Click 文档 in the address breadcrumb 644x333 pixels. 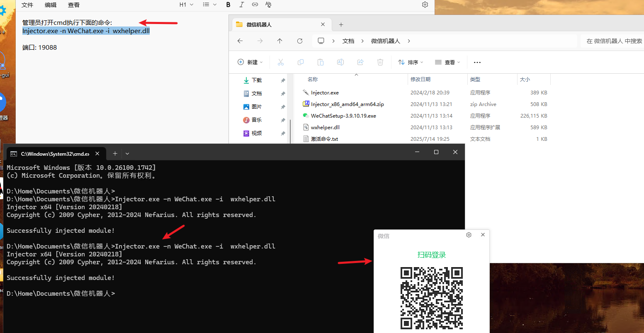point(348,41)
